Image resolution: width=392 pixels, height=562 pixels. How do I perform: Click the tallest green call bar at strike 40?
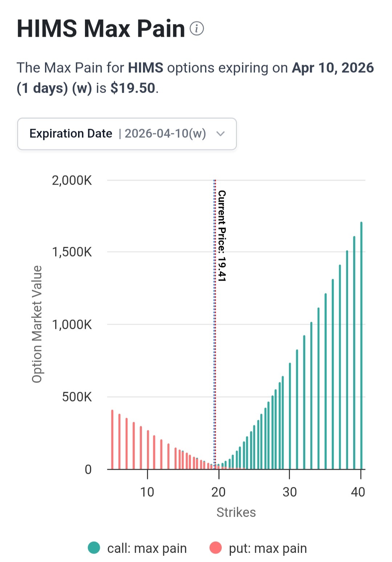[361, 345]
